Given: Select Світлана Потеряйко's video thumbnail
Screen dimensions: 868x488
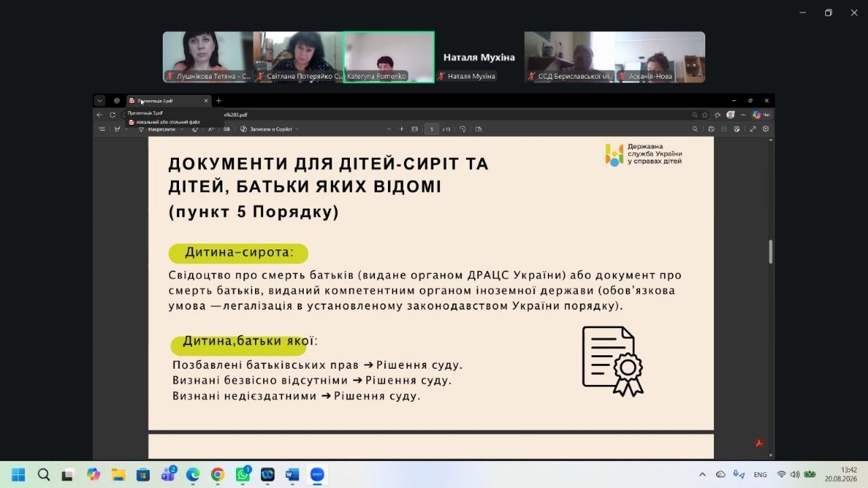Looking at the screenshot, I should pos(298,57).
